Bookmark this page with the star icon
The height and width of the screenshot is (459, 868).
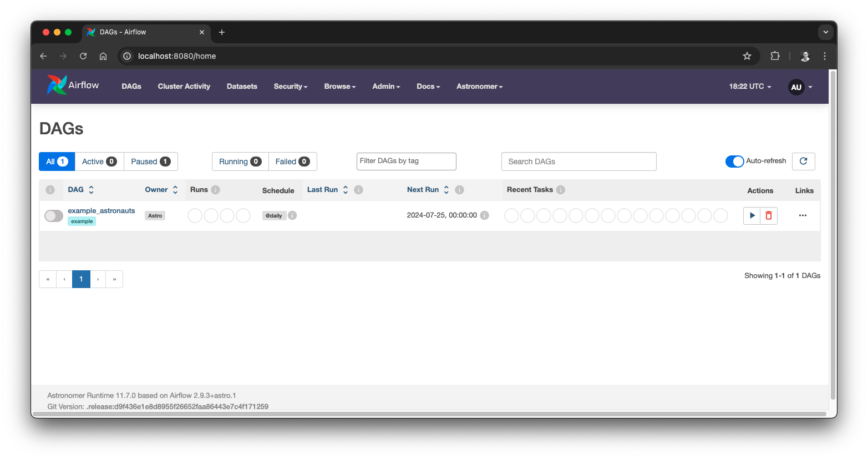tap(747, 56)
